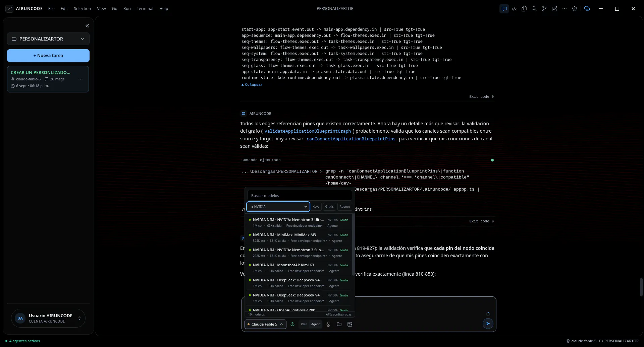644x347 pixels.
Task: Open the CREAR UN PERSONLIZADO task card
Action: coord(48,79)
